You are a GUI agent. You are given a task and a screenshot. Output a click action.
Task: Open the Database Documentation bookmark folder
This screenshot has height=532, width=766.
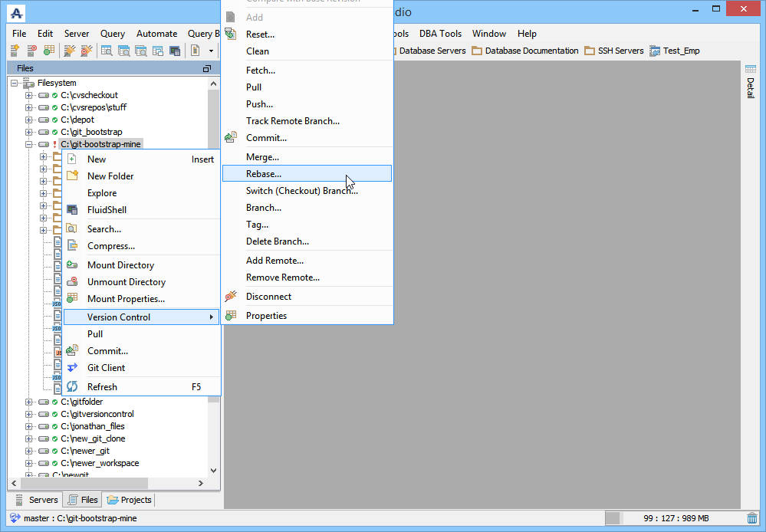click(525, 51)
